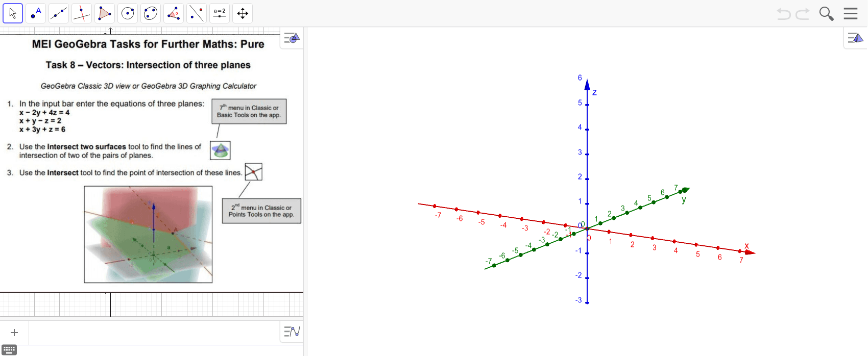Screen dimensions: 868x357
Task: Select the Ellipse conic tool
Action: [x=151, y=13]
